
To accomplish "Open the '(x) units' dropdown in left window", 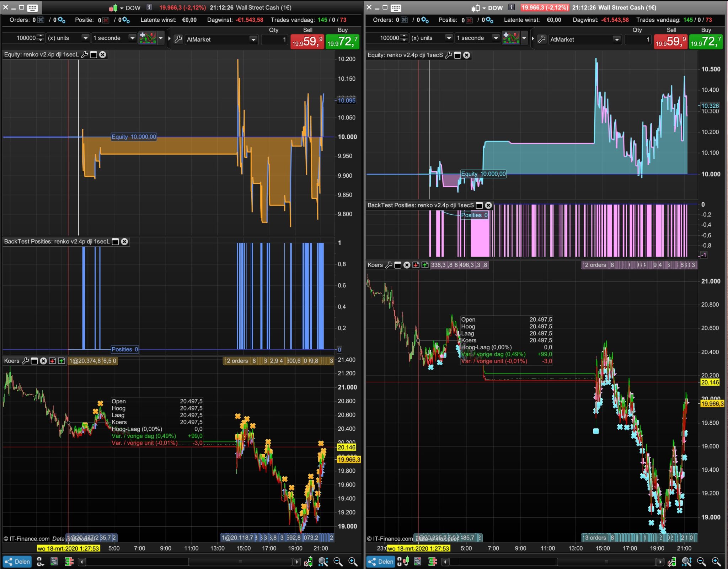I will tap(85, 38).
